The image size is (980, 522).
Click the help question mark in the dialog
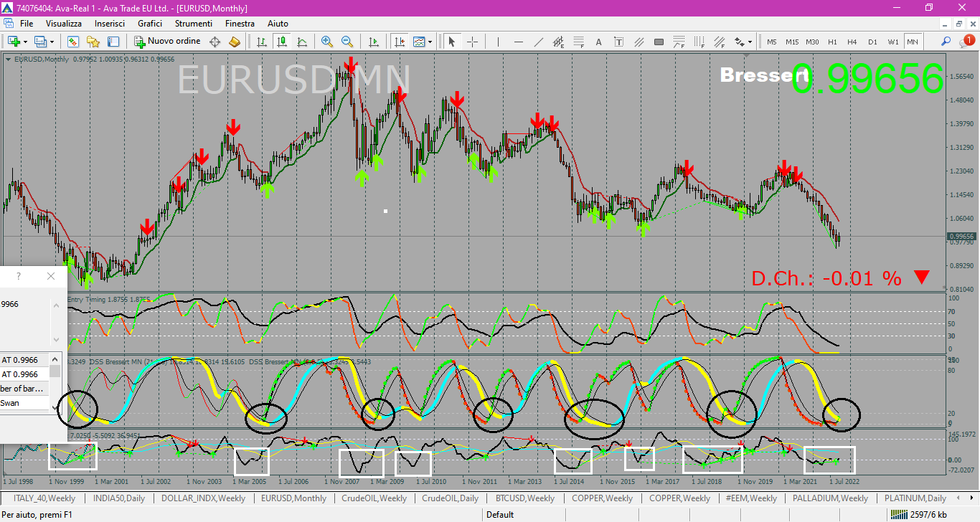pos(19,276)
